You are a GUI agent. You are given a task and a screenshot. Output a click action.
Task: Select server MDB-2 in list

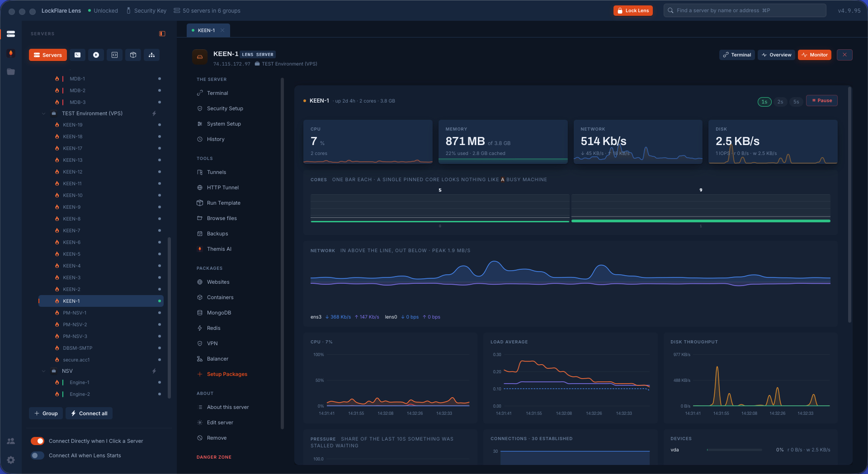tap(100, 90)
